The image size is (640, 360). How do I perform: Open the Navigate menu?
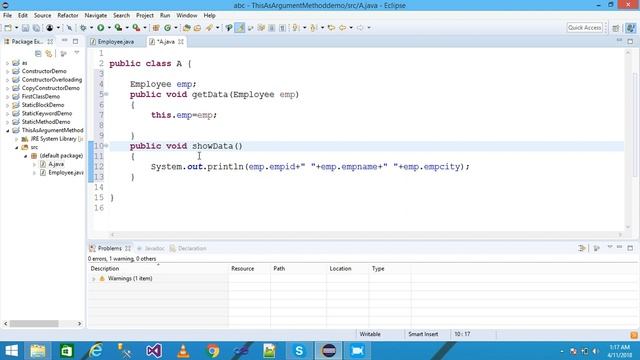click(x=96, y=16)
